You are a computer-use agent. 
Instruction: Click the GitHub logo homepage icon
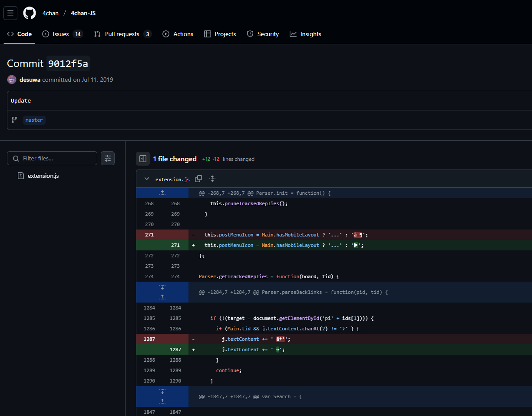tap(30, 13)
